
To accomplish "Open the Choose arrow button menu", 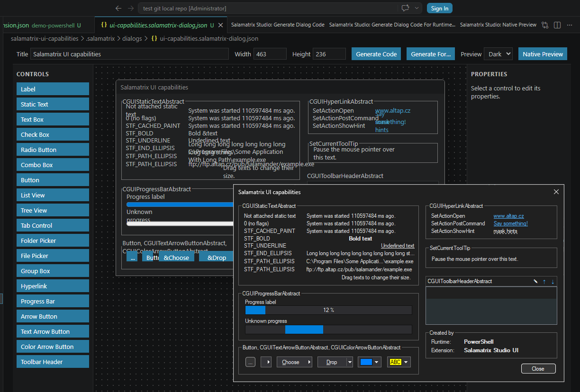I will [294, 362].
